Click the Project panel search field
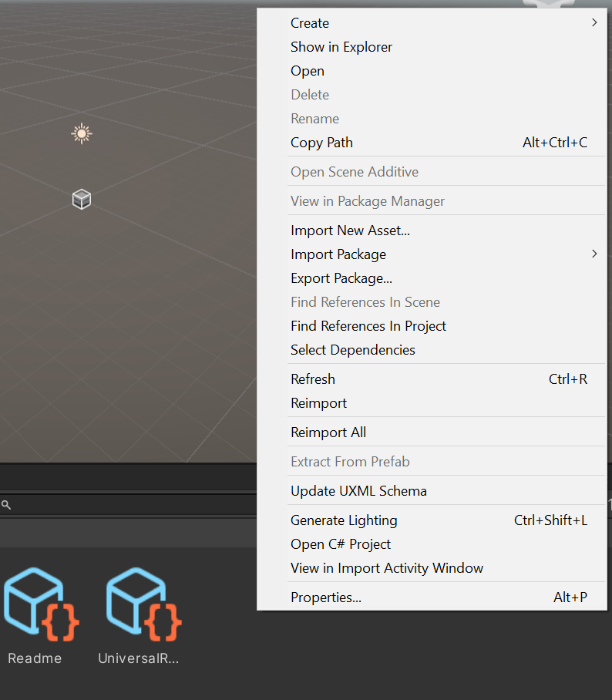 [x=129, y=505]
